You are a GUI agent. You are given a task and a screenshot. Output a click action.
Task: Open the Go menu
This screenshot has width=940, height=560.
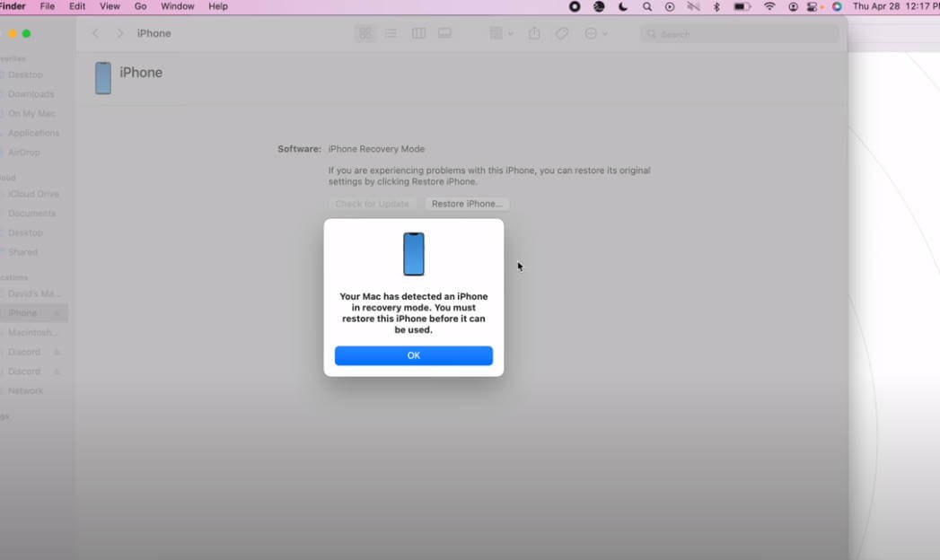(140, 6)
